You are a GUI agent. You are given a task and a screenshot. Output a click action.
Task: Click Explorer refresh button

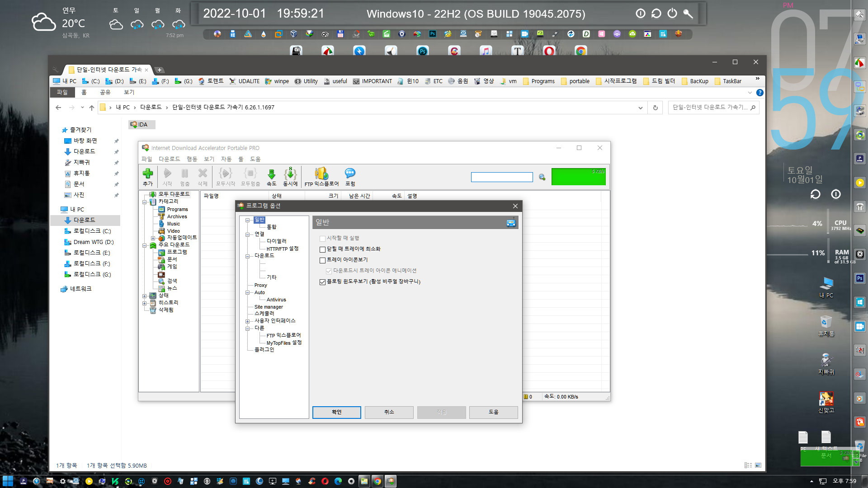tap(655, 108)
